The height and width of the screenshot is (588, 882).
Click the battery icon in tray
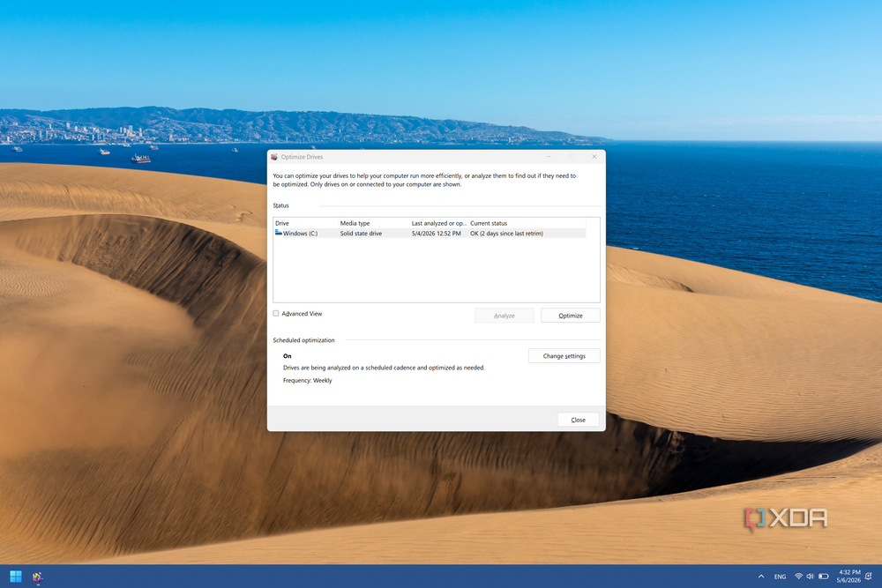pos(824,577)
